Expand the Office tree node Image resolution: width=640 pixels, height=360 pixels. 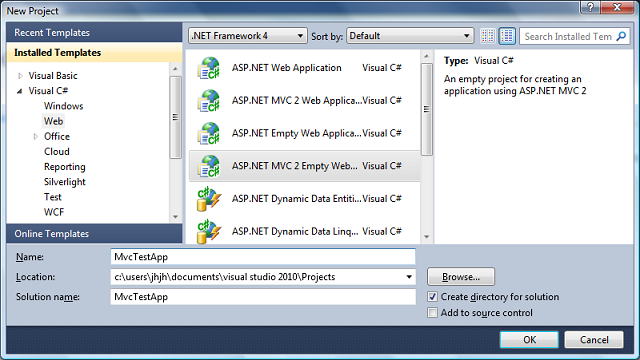pos(36,136)
